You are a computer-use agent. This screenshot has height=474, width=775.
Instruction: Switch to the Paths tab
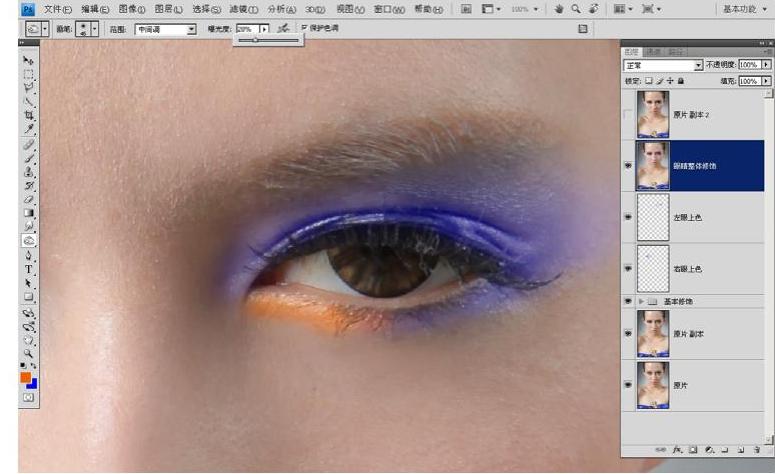coord(675,52)
